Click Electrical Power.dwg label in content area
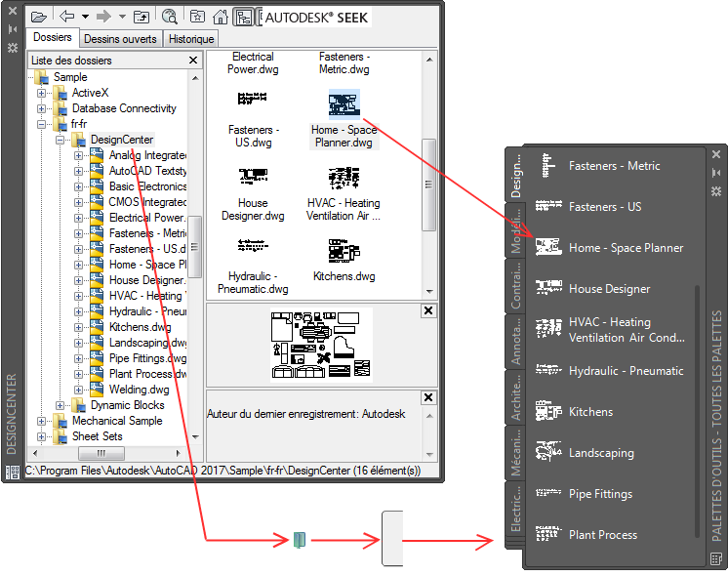 click(253, 63)
